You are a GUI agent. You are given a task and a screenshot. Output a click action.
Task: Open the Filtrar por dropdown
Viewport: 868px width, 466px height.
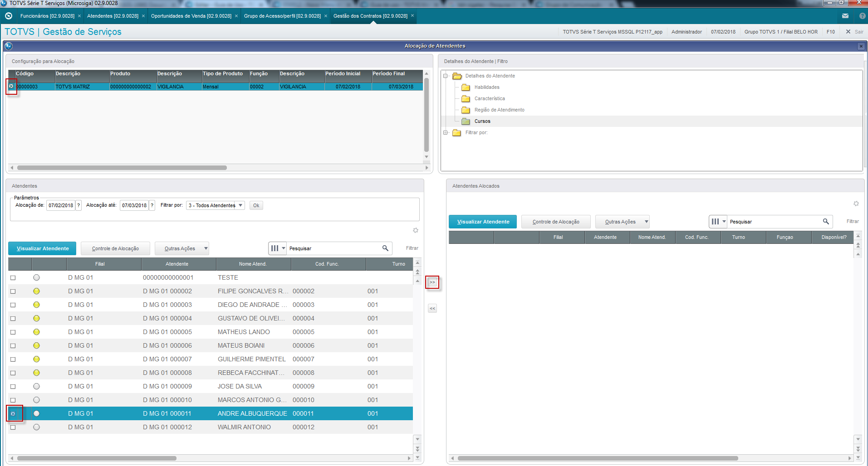(216, 205)
